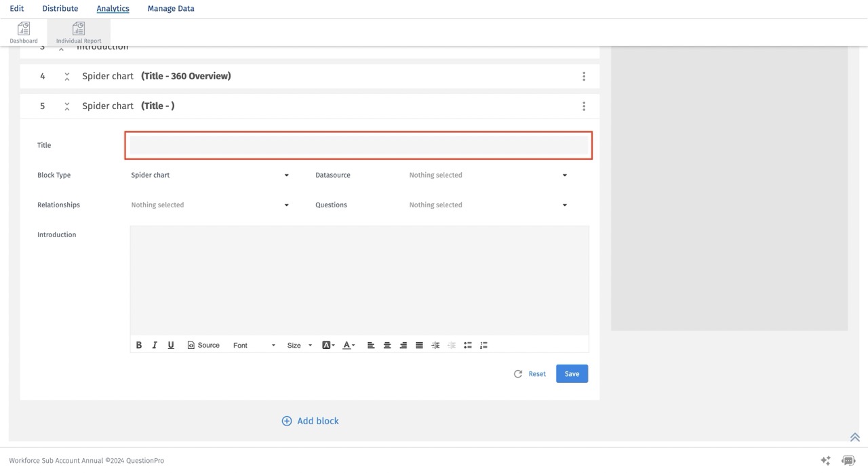The width and height of the screenshot is (868, 473).
Task: Toggle italic text formatting
Action: coord(155,345)
